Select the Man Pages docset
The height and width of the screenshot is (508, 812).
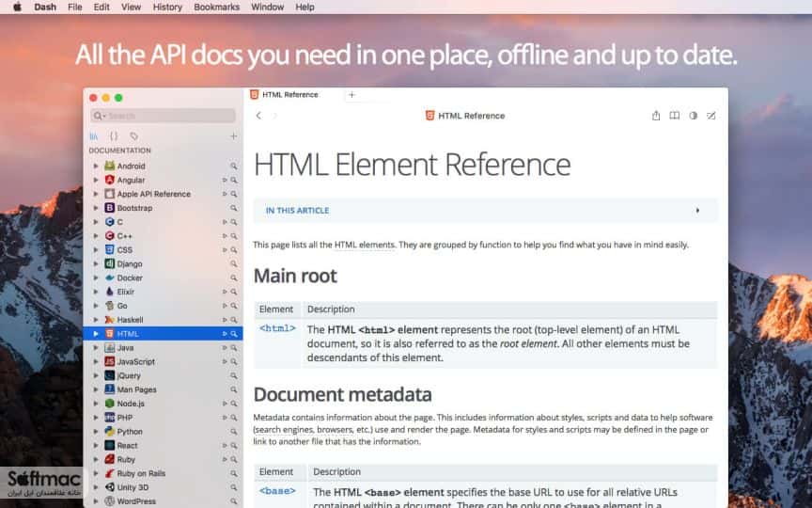point(163,389)
